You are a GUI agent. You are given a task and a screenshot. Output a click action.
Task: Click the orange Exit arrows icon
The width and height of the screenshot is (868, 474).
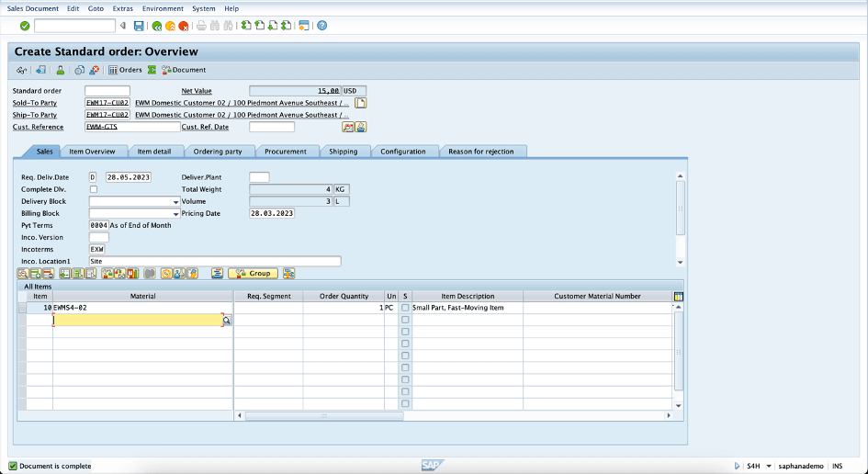(171, 26)
